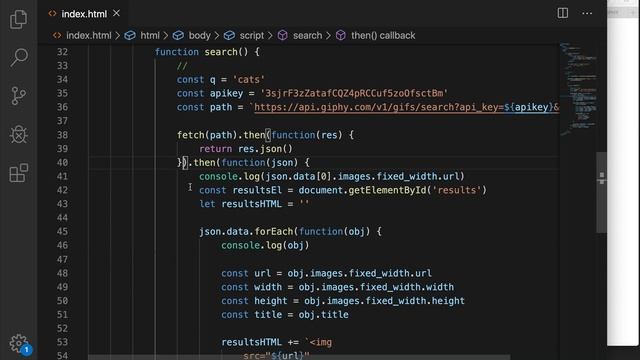
Task: Select the index.html editor tab
Action: tap(84, 14)
